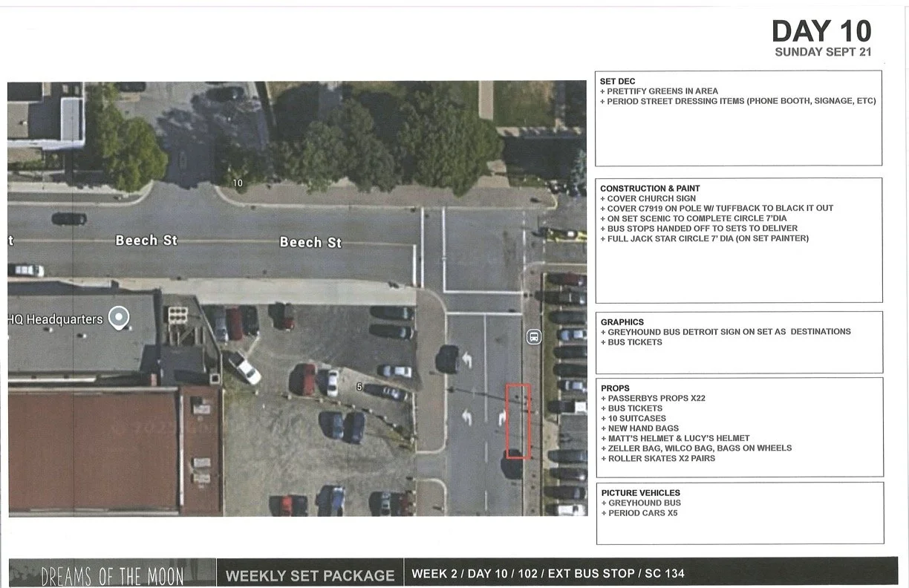909x588 pixels.
Task: Click the GRAPHICS heading
Action: (x=622, y=322)
